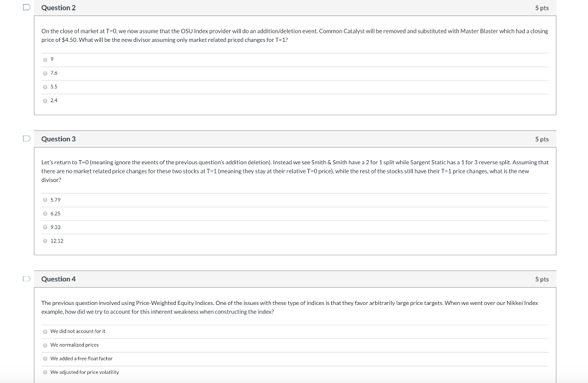
Task: Choose 12.12 as Question 3 answer
Action: tap(45, 241)
